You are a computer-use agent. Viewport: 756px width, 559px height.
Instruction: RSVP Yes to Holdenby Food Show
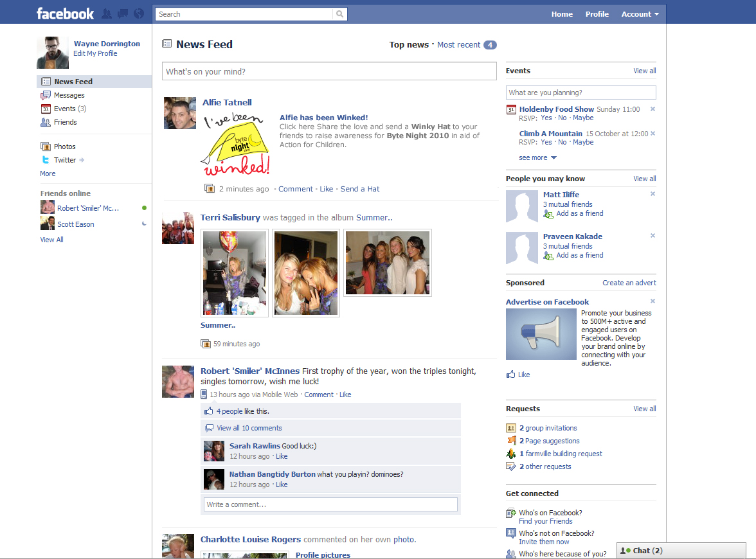point(546,118)
